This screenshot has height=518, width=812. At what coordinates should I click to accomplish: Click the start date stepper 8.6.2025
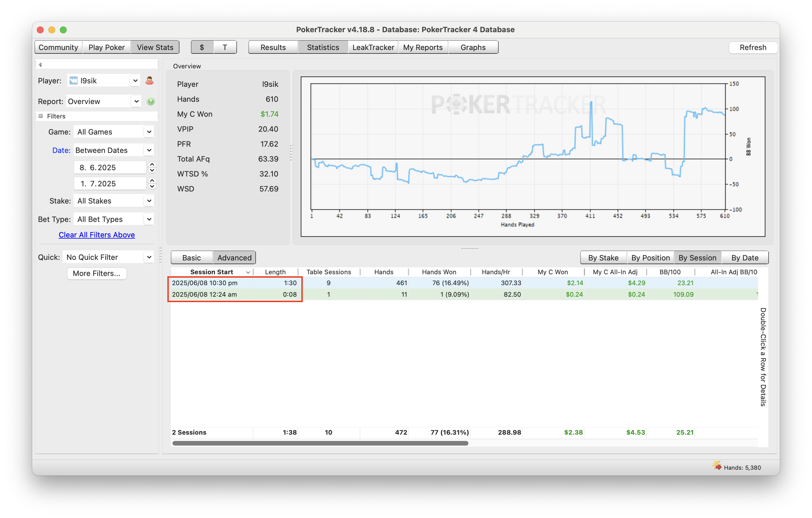152,168
